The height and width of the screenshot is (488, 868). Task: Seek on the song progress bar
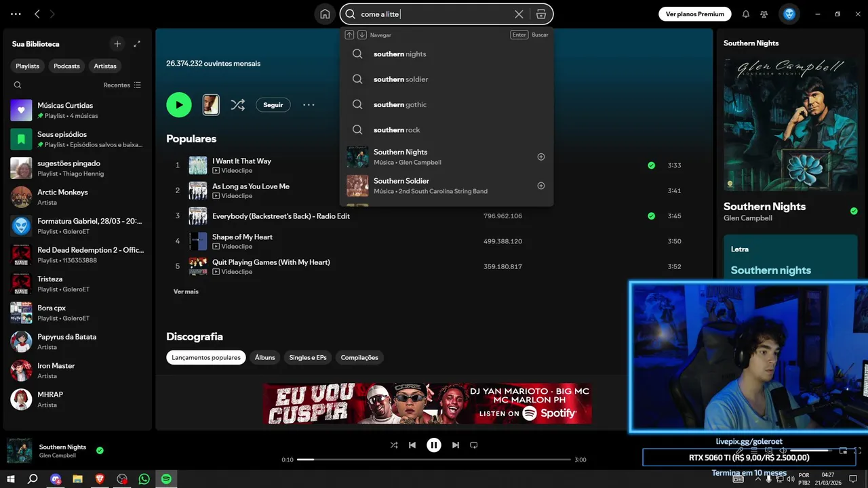coord(434,460)
